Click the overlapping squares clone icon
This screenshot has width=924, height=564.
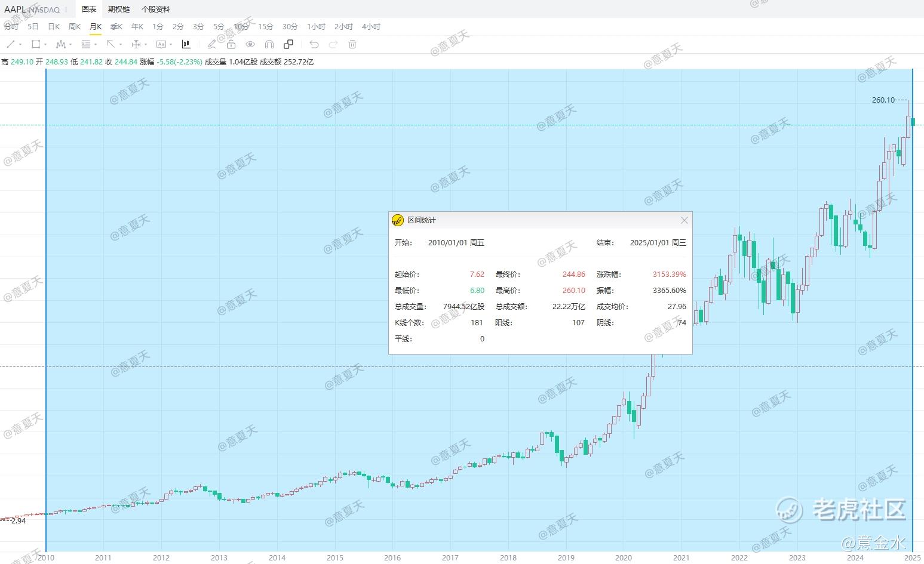288,44
